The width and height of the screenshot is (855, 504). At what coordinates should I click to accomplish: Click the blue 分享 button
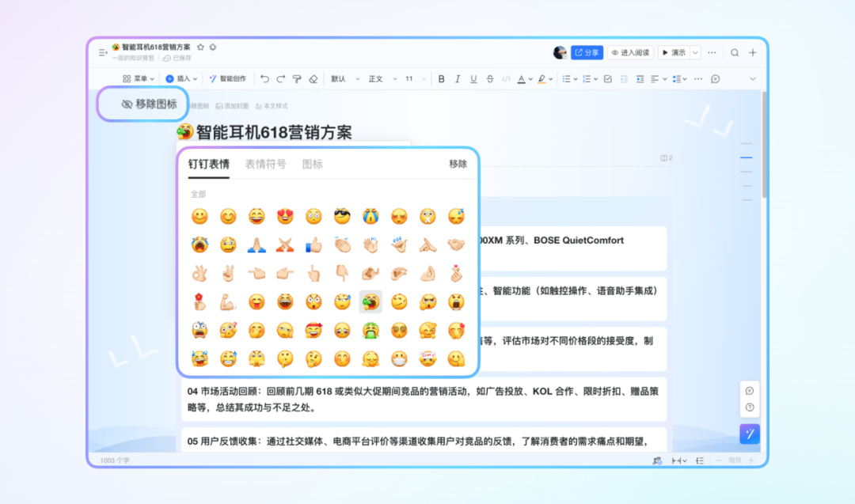click(587, 53)
